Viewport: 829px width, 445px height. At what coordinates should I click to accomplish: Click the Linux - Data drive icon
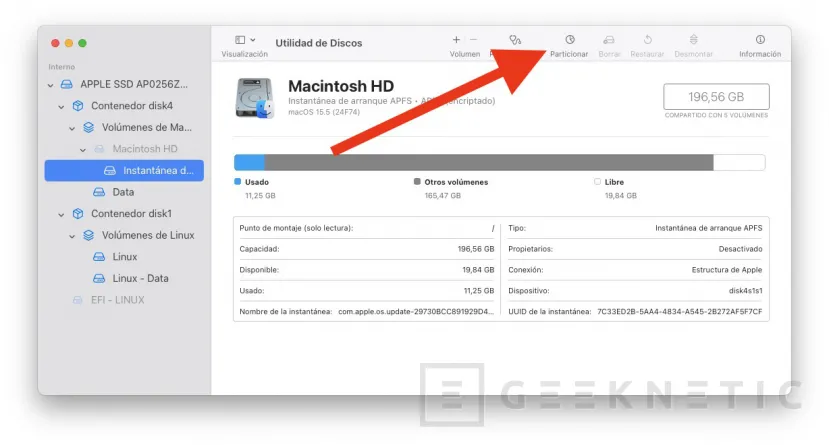pos(99,279)
